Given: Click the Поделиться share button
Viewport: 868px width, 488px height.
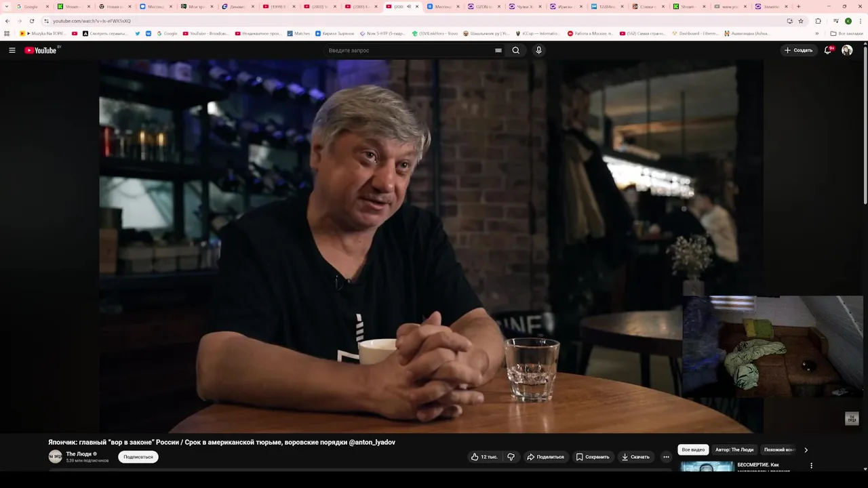Looking at the screenshot, I should click(x=545, y=457).
